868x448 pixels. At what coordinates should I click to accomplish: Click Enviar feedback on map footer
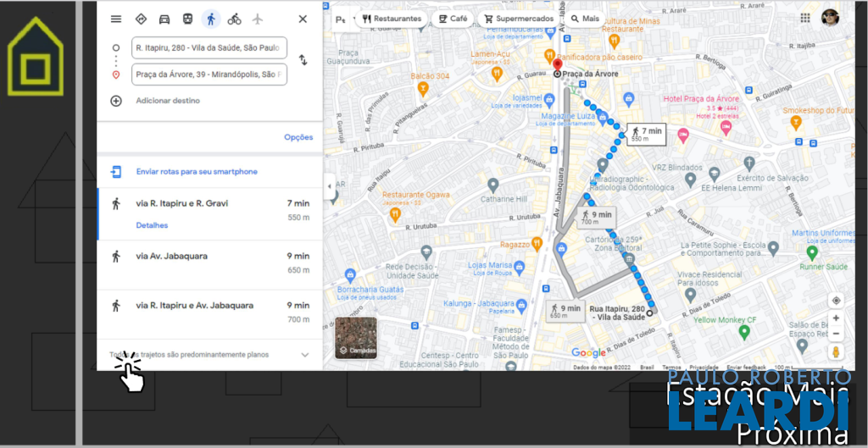click(746, 368)
